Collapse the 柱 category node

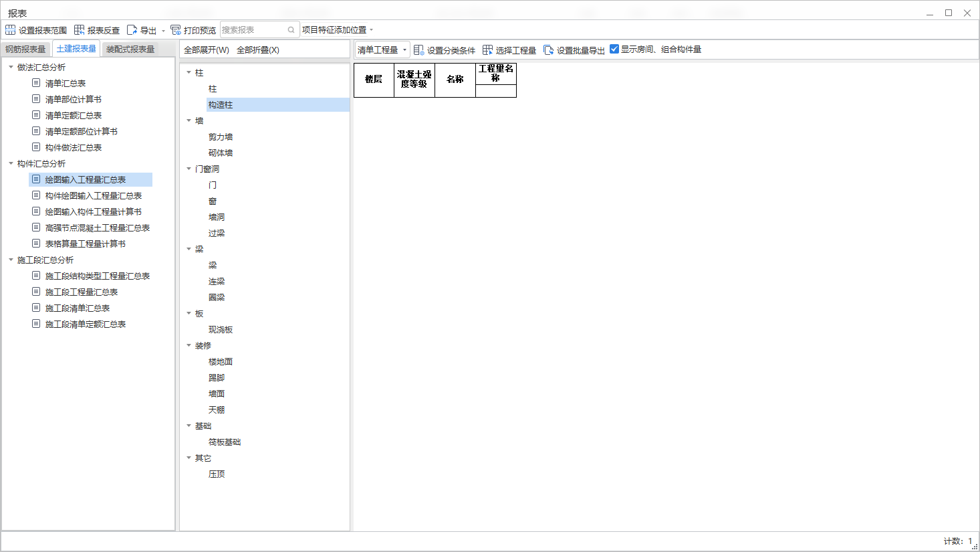(189, 72)
